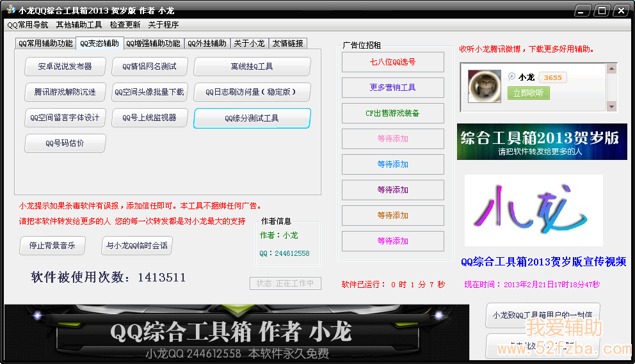Click the purple 等待添加 ad slot
The height and width of the screenshot is (364, 635).
click(x=393, y=189)
